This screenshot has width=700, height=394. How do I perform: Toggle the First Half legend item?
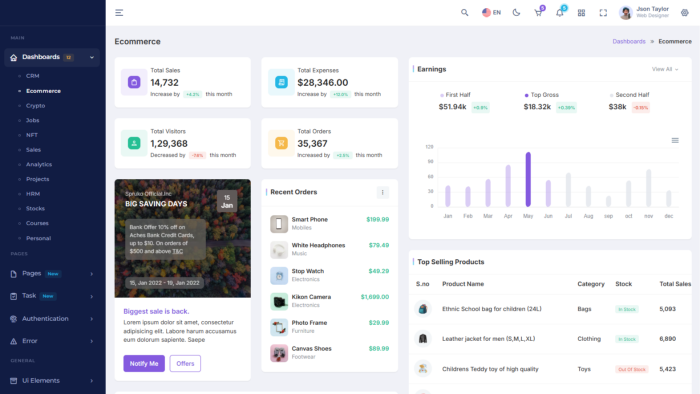[x=455, y=95]
